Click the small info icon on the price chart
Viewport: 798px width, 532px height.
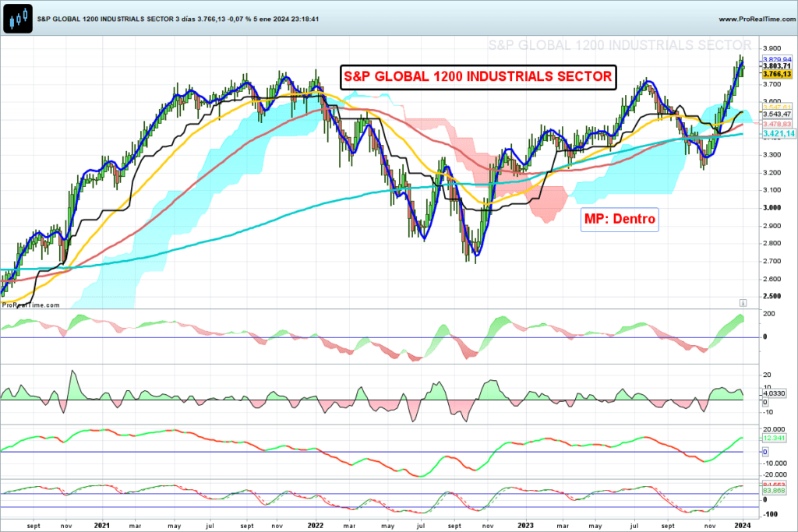pyautogui.click(x=743, y=303)
